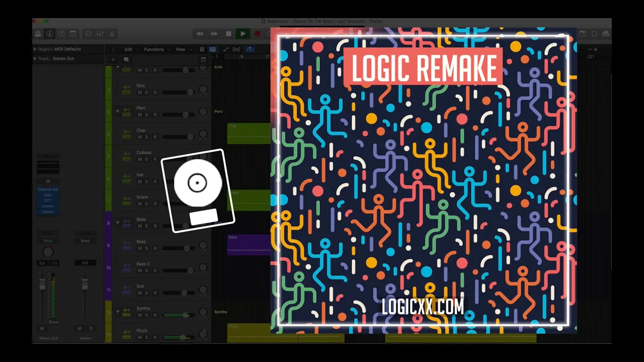Toggle the Show Automation curve icon
The width and height of the screenshot is (644, 362).
click(225, 49)
